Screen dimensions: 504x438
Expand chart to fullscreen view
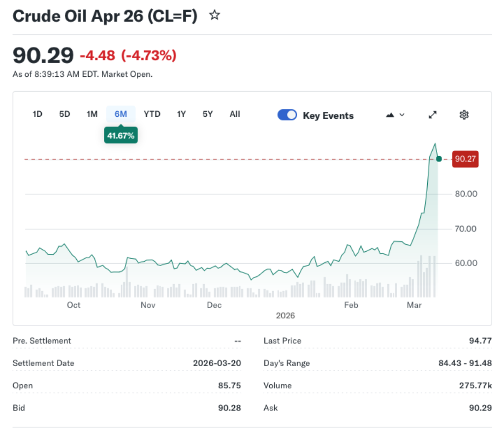[x=432, y=114]
